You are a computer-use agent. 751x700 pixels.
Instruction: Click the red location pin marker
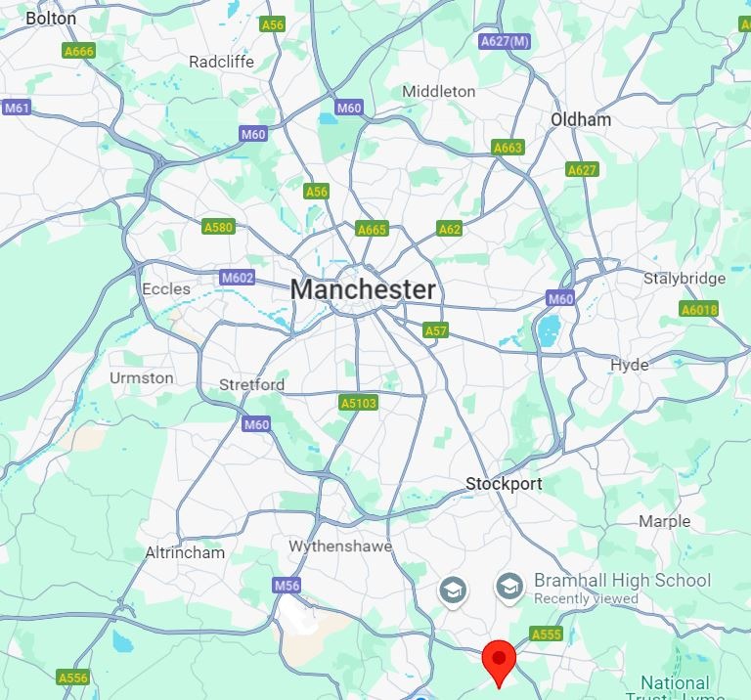499,664
